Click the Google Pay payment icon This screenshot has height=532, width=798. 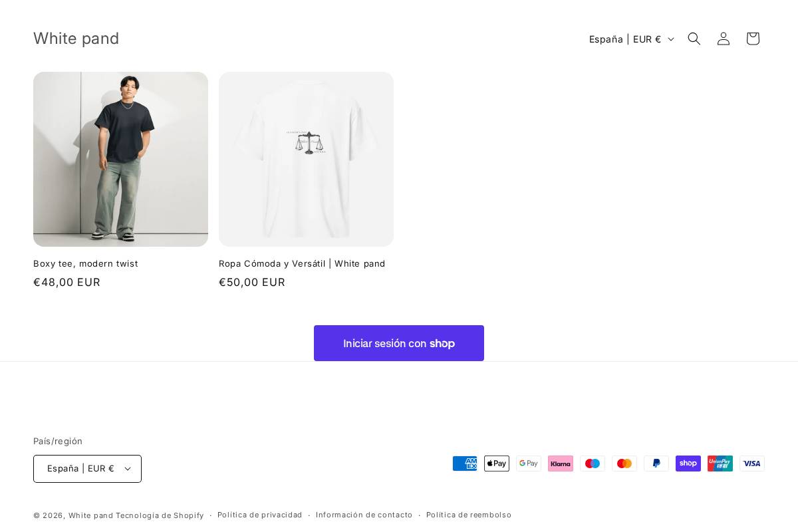click(529, 464)
